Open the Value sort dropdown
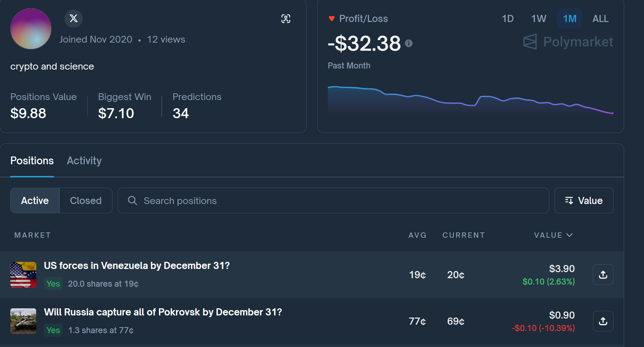This screenshot has width=644, height=347. pos(584,200)
